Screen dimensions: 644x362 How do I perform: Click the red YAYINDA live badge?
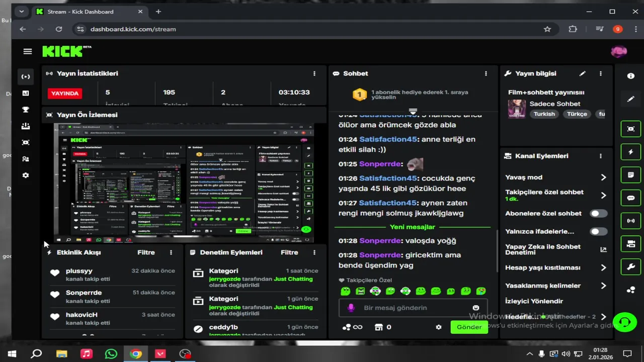click(x=65, y=93)
